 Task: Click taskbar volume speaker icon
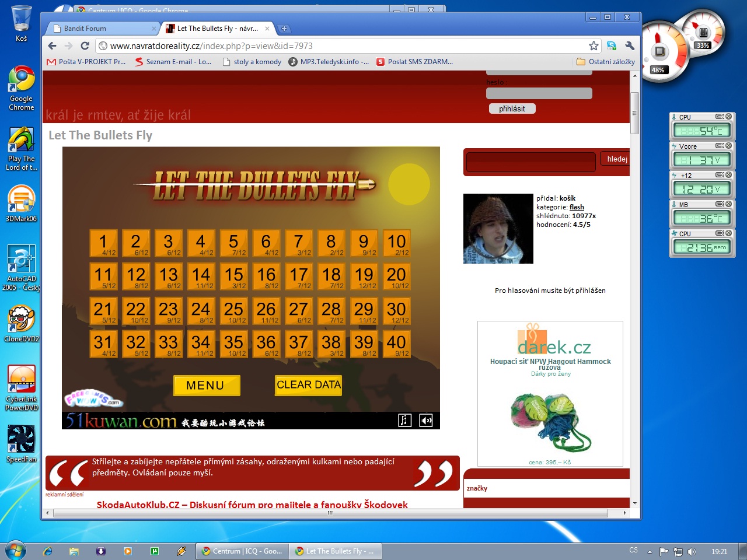692,551
